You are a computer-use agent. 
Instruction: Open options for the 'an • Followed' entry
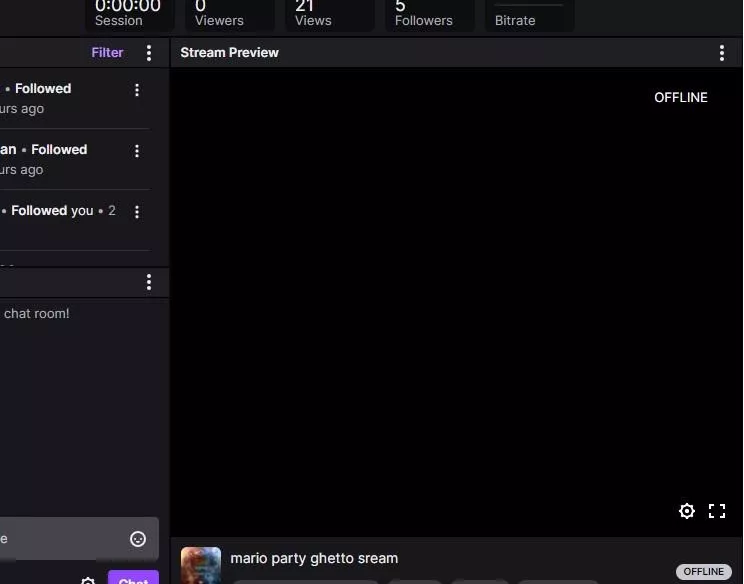(137, 151)
